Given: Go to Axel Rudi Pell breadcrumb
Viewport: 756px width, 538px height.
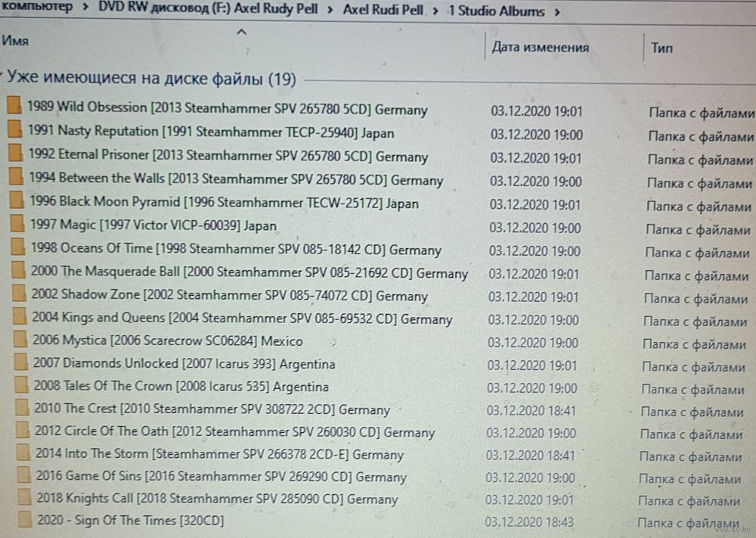Looking at the screenshot, I should [383, 10].
